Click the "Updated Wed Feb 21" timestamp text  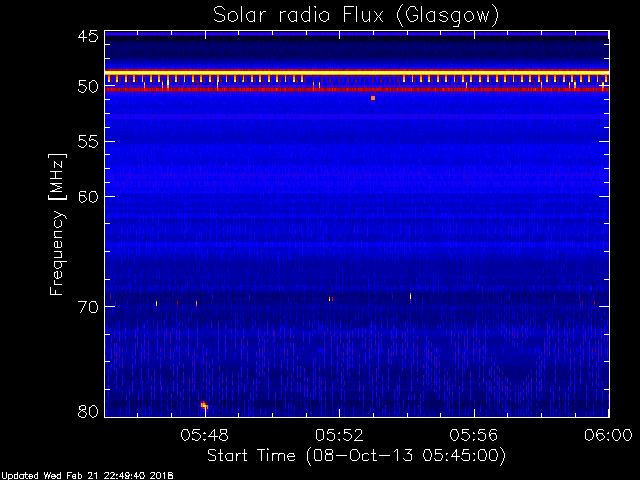[x=87, y=476]
